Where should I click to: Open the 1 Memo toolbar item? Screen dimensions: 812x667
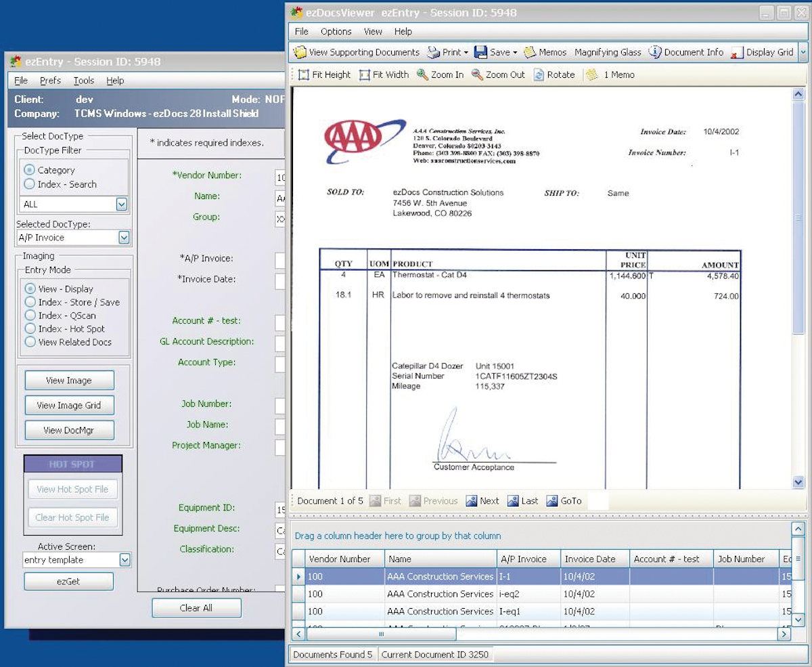click(x=610, y=75)
